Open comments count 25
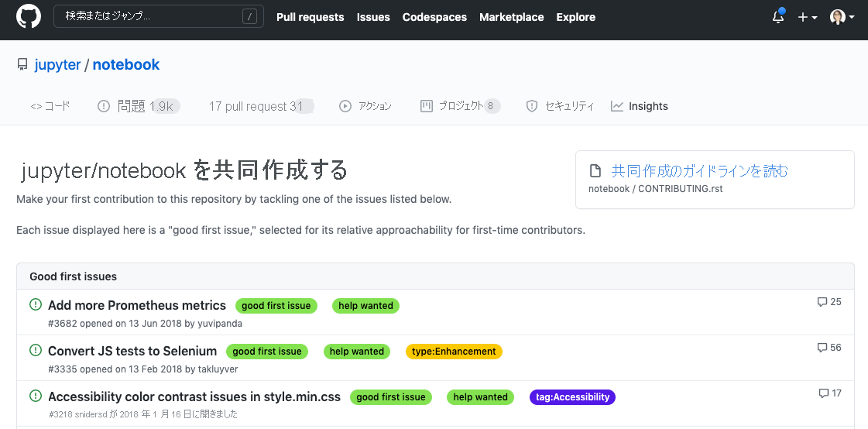 click(x=829, y=302)
